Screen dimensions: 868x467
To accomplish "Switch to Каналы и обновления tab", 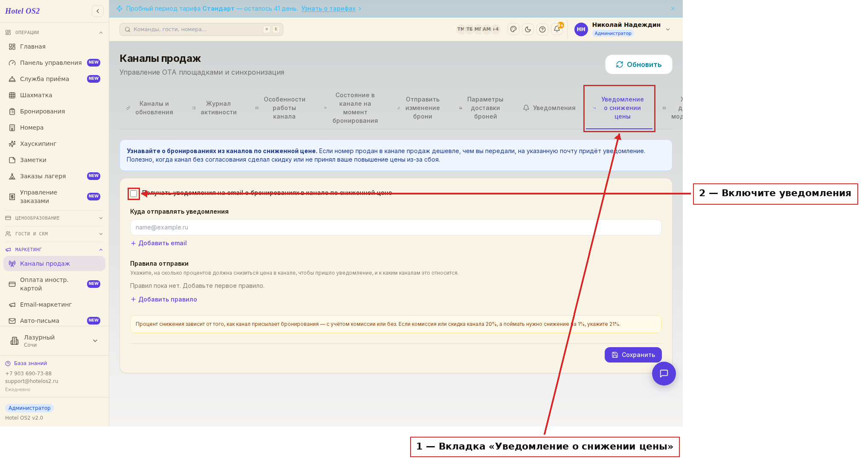I will click(150, 108).
